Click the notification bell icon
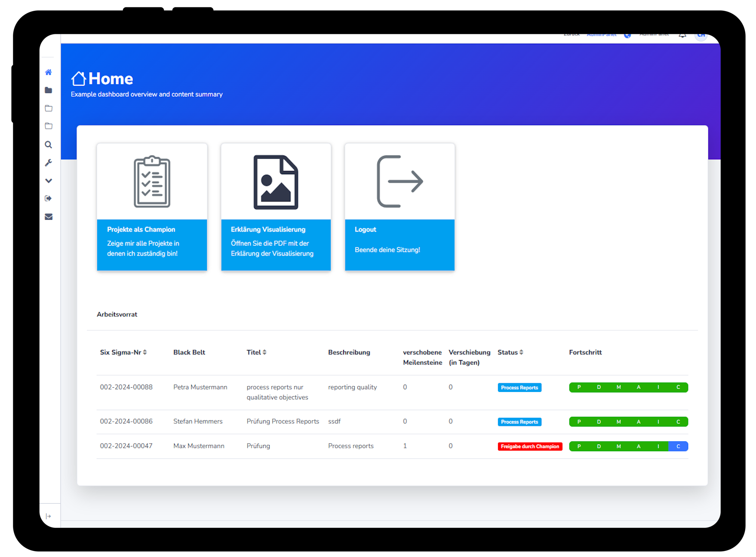The height and width of the screenshot is (557, 756). coord(682,35)
